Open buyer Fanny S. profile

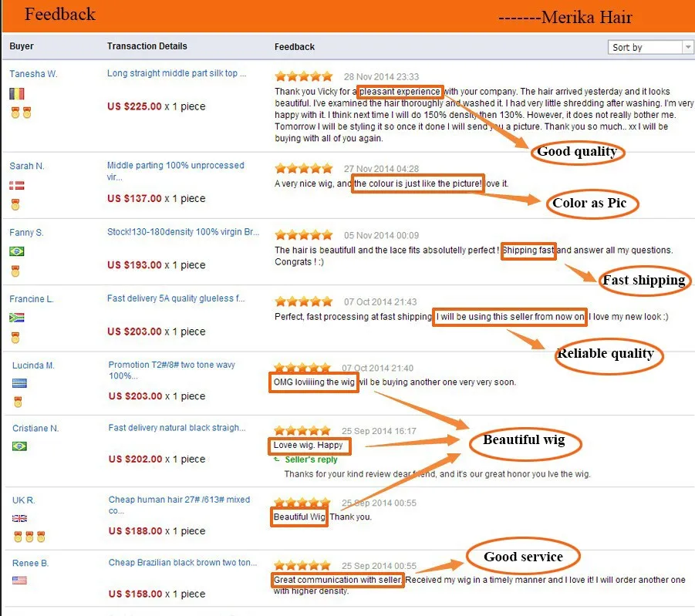[26, 233]
